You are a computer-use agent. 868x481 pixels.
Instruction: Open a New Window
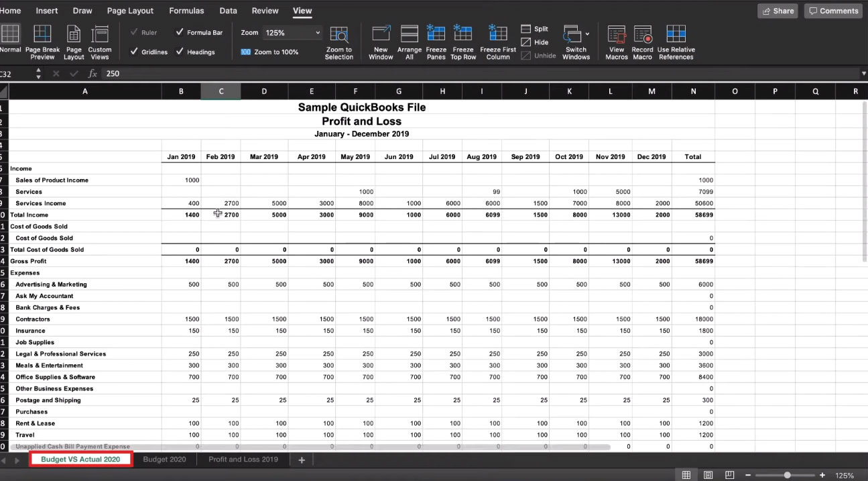click(x=381, y=42)
